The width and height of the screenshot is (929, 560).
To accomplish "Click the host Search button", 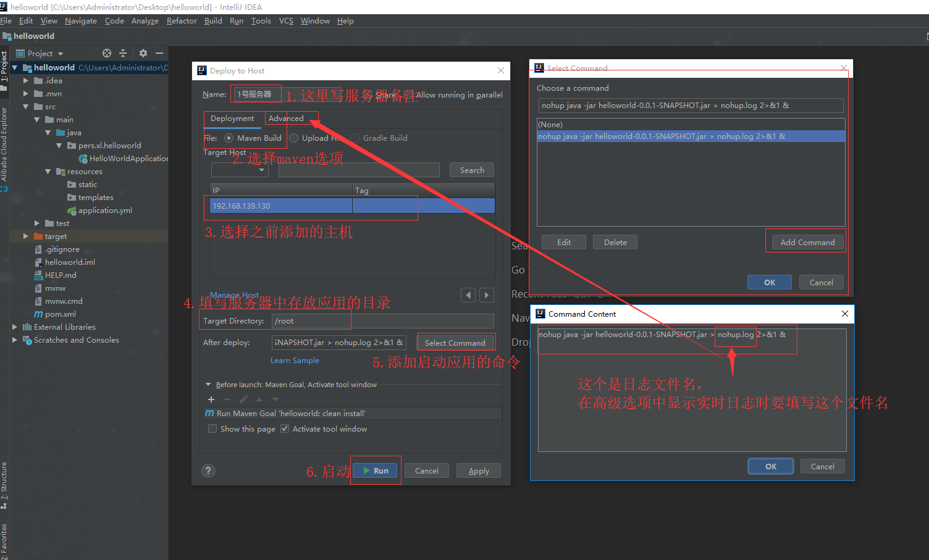I will [472, 170].
